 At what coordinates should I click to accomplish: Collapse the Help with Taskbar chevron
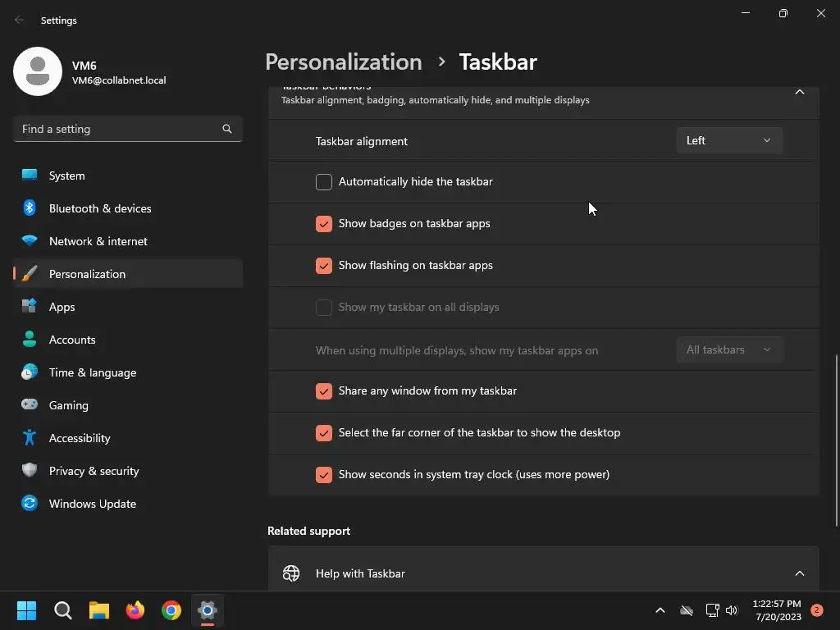coord(799,573)
